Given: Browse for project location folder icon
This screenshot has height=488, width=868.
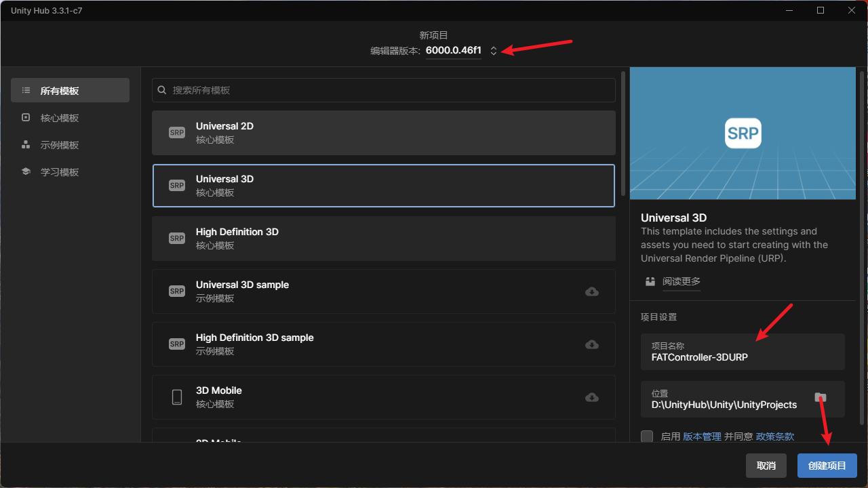Looking at the screenshot, I should [821, 398].
